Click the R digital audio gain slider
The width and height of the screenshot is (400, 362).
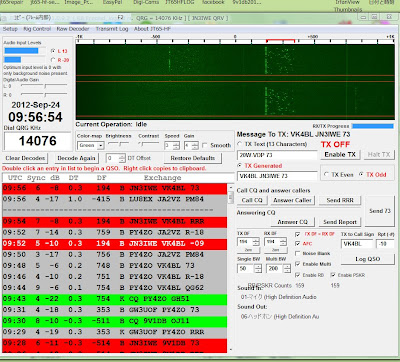(44, 95)
